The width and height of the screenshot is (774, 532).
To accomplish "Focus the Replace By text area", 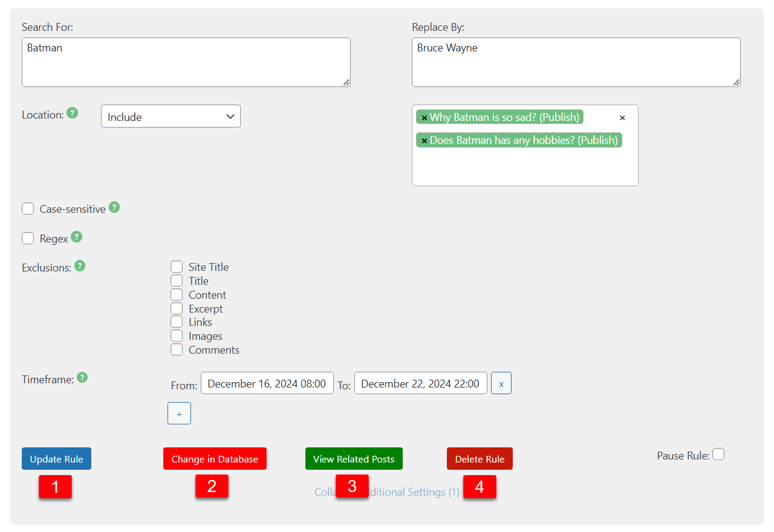I will (576, 62).
